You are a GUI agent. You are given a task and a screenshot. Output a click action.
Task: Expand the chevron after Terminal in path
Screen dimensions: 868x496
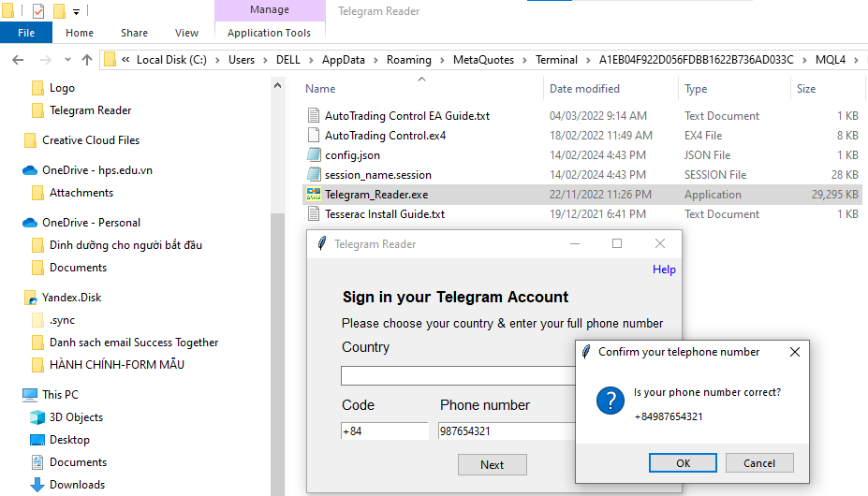pyautogui.click(x=588, y=60)
